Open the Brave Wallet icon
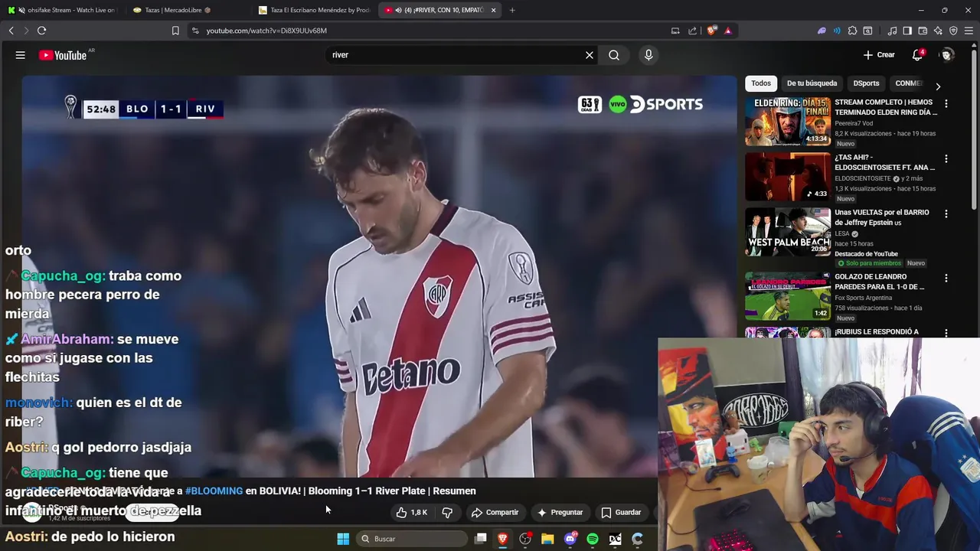The height and width of the screenshot is (551, 980). [x=923, y=31]
